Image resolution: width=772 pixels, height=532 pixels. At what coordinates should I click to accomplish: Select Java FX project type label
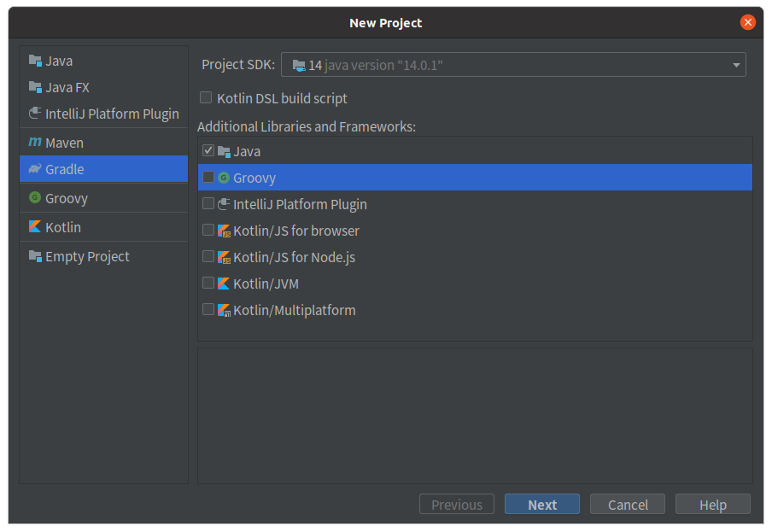pos(67,88)
